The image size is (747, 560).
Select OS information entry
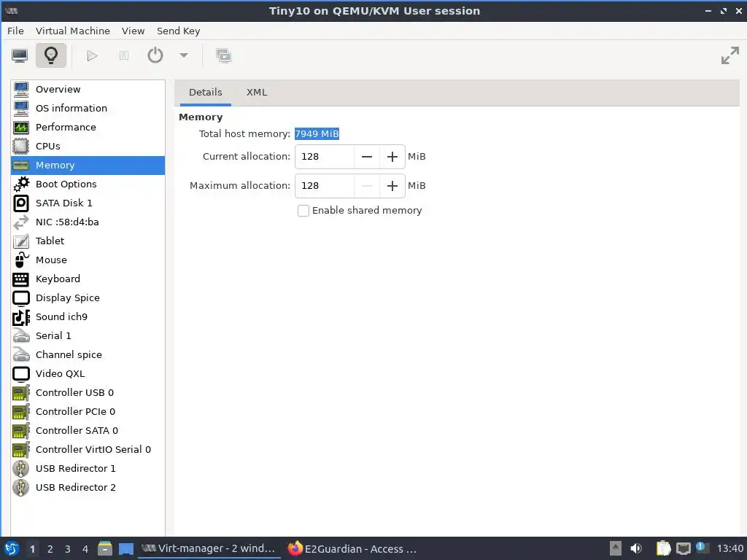pos(88,108)
